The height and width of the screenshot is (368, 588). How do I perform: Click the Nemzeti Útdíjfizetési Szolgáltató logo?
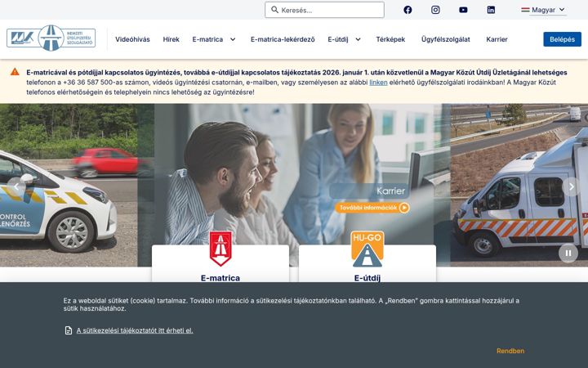pos(51,38)
